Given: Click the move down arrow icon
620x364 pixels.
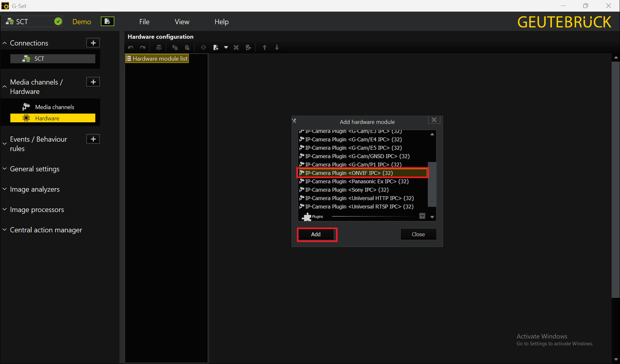Looking at the screenshot, I should click(277, 47).
